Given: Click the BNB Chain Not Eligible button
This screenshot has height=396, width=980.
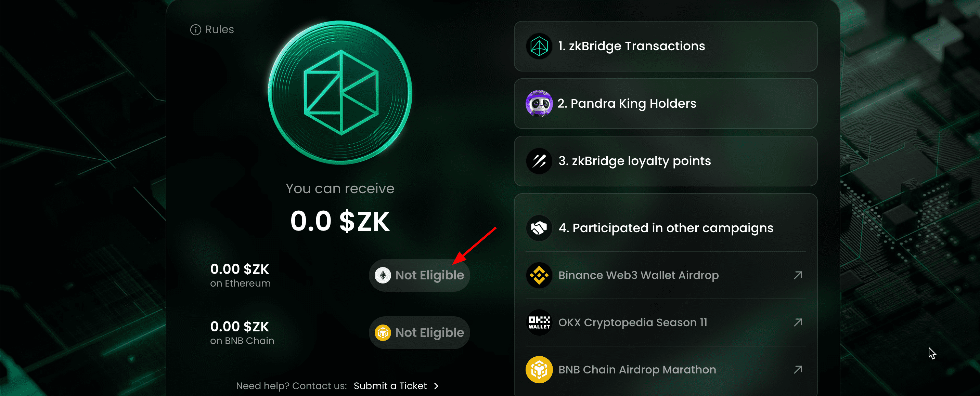Looking at the screenshot, I should tap(419, 332).
